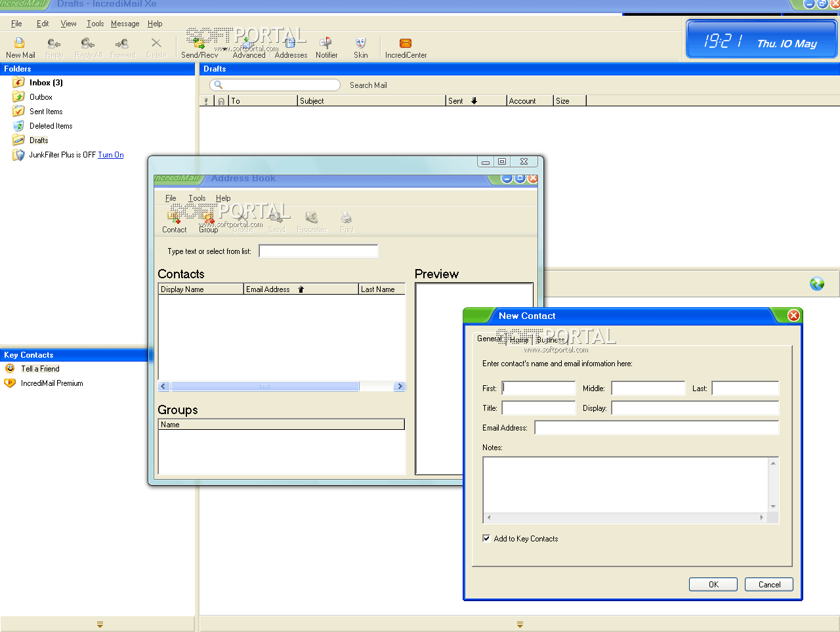Click the Title input field

point(539,408)
